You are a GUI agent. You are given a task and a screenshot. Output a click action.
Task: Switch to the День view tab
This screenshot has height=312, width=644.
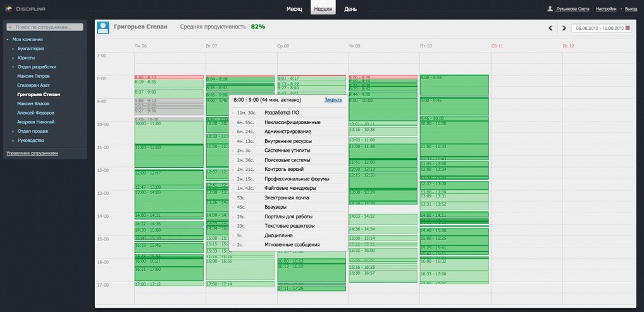coord(350,9)
